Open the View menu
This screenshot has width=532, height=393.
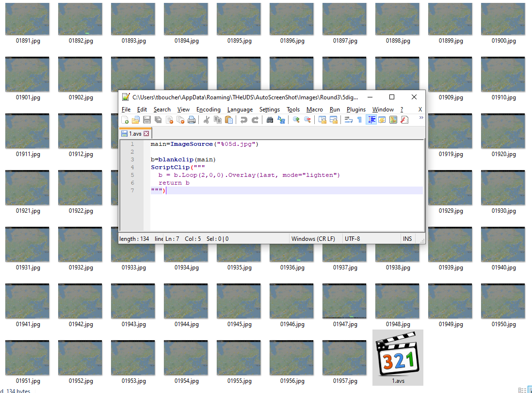(183, 110)
